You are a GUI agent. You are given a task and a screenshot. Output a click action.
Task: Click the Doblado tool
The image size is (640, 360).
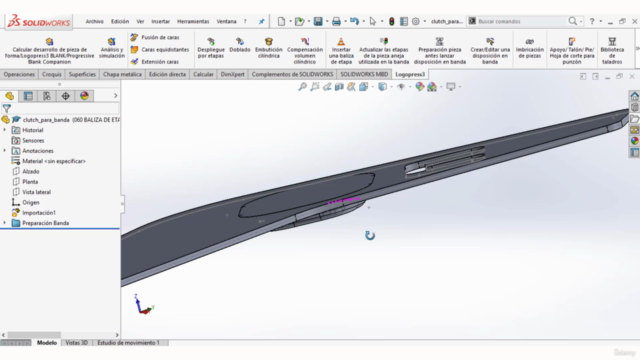pos(240,45)
